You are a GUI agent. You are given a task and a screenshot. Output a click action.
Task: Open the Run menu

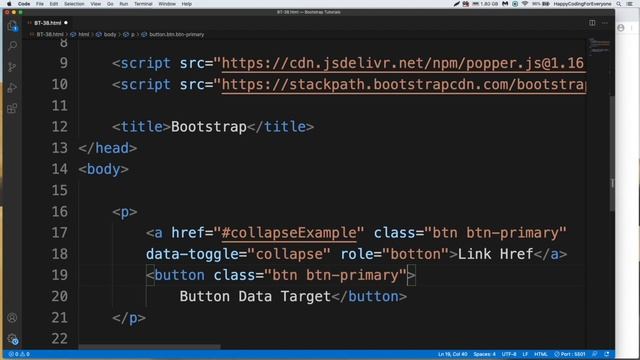point(124,4)
